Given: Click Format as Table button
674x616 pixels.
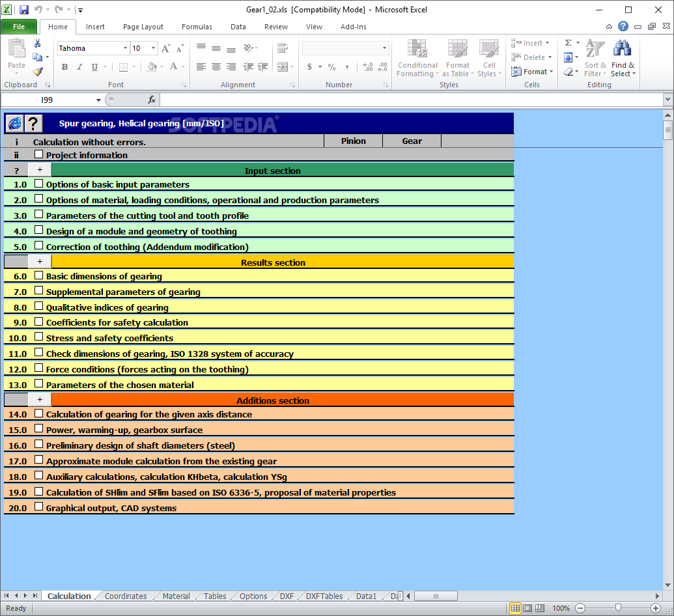Looking at the screenshot, I should [457, 59].
